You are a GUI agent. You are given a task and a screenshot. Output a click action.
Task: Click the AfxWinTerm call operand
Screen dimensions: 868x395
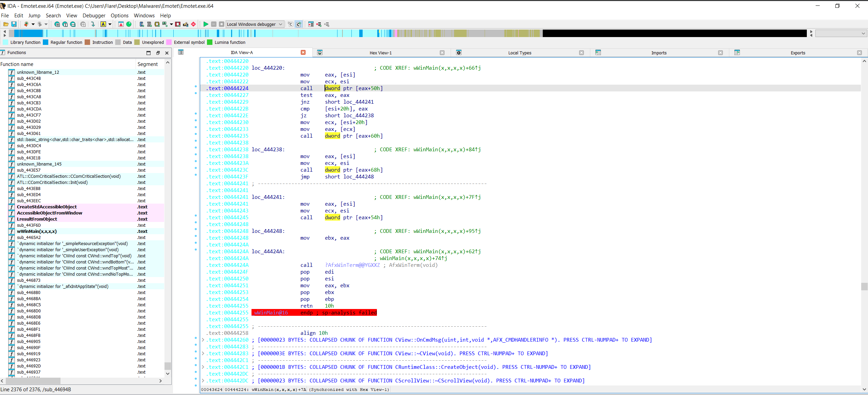(352, 265)
